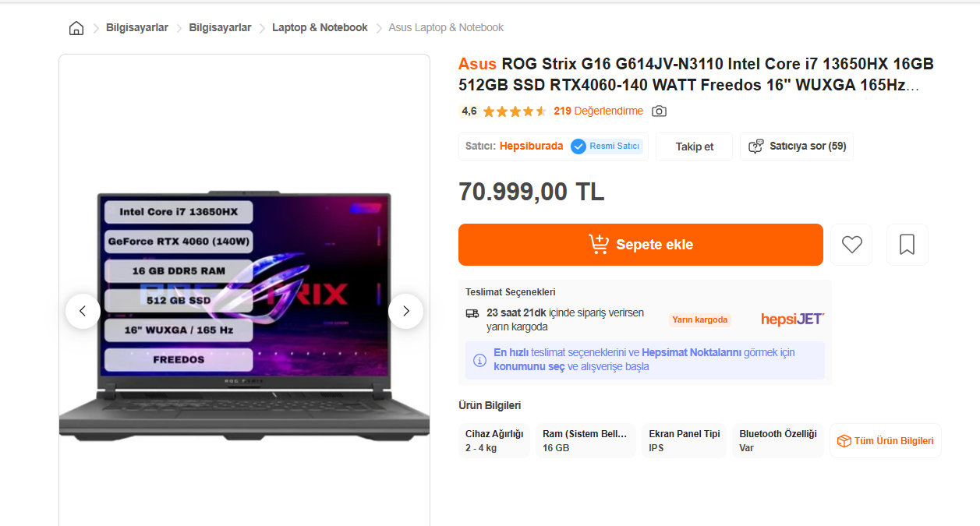Image resolution: width=980 pixels, height=526 pixels.
Task: Click konumunu seç location link
Action: pyautogui.click(x=529, y=367)
